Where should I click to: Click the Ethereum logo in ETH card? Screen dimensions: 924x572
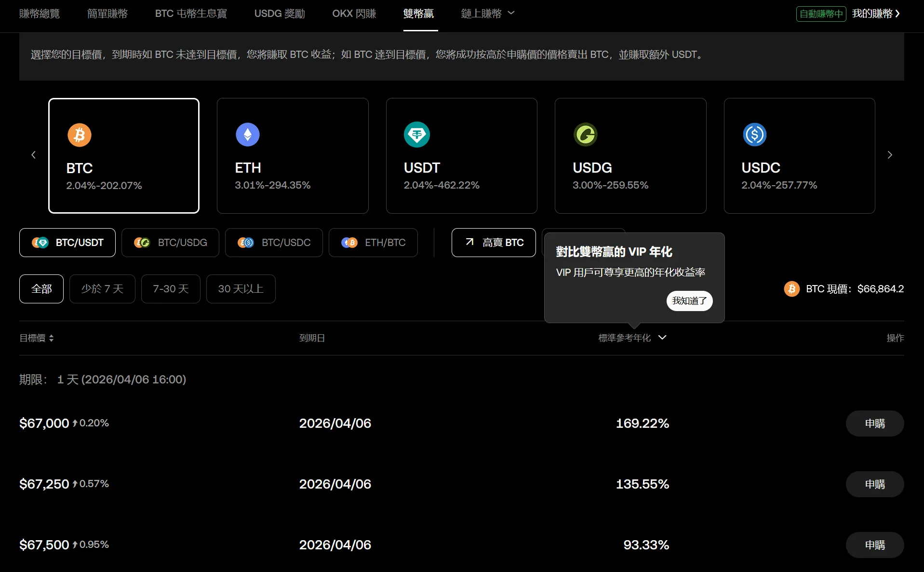click(248, 135)
